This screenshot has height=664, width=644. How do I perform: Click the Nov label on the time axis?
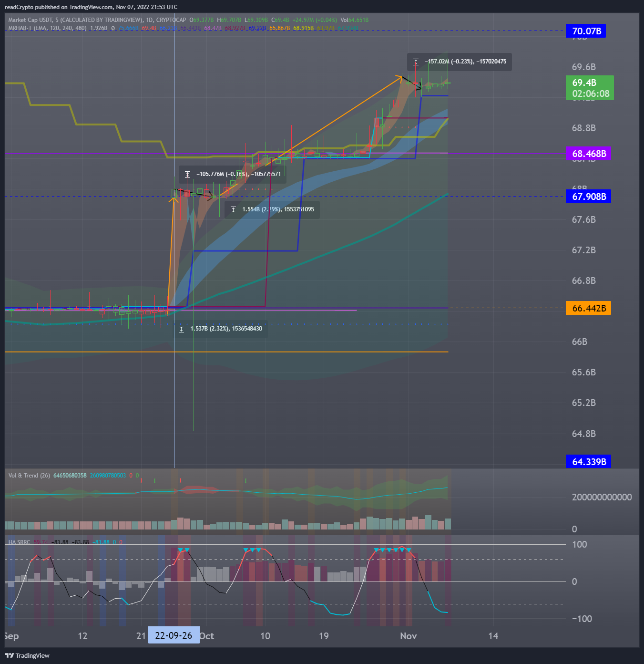(409, 636)
